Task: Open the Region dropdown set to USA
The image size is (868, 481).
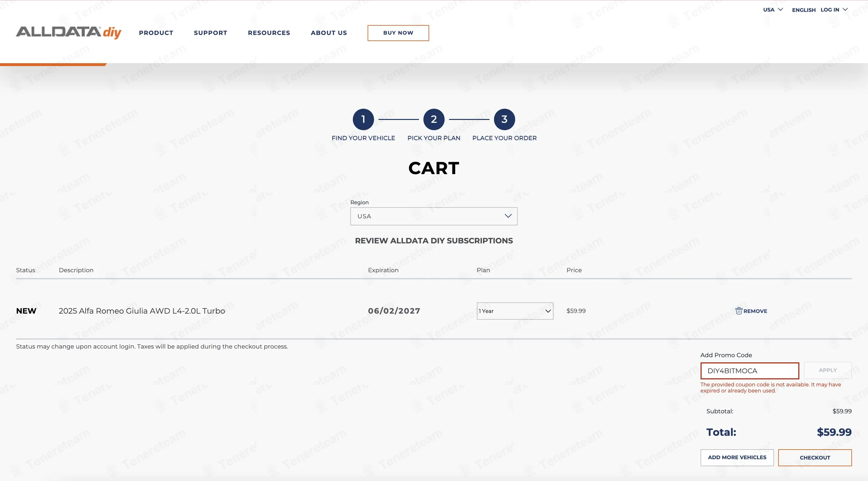Action: [x=434, y=216]
